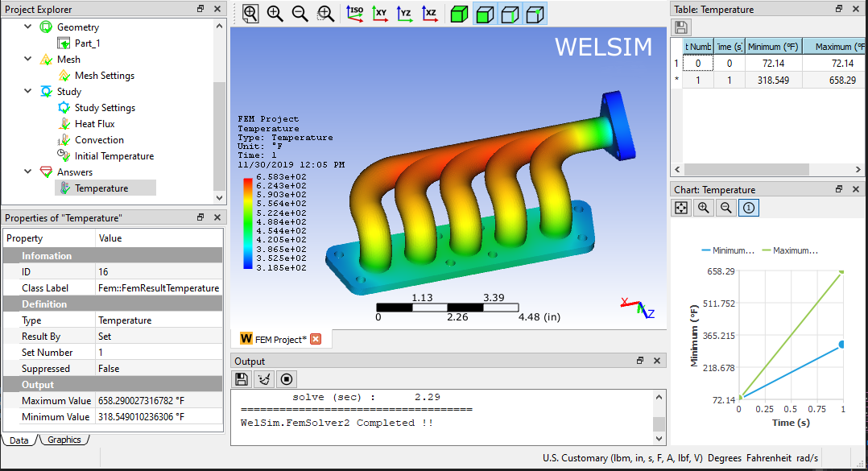The width and height of the screenshot is (868, 471).
Task: Clear the Output window with broom icon
Action: (x=264, y=379)
